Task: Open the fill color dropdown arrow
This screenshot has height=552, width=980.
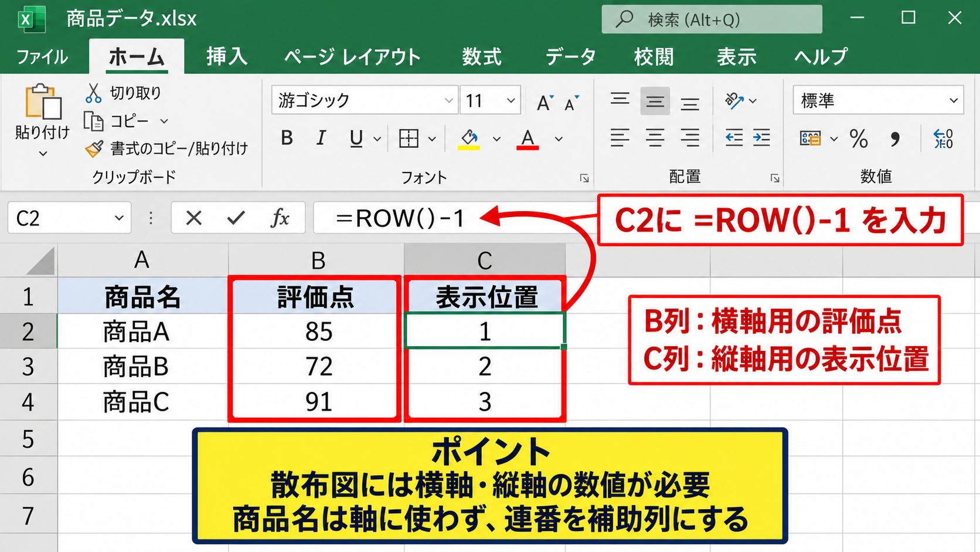Action: click(496, 139)
